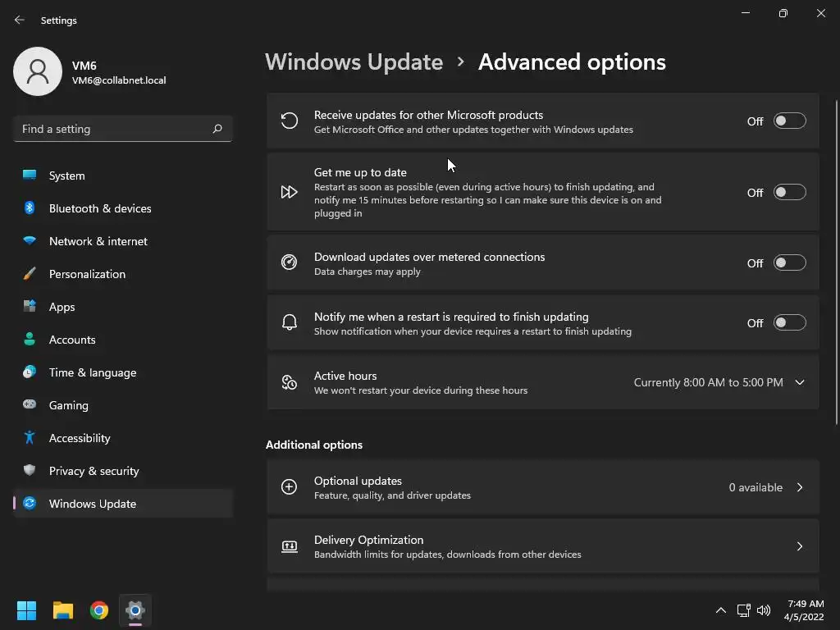Click the Privacy & security shield icon

coord(30,470)
